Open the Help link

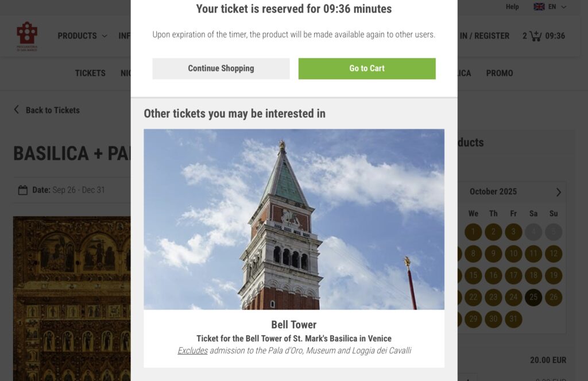point(512,7)
